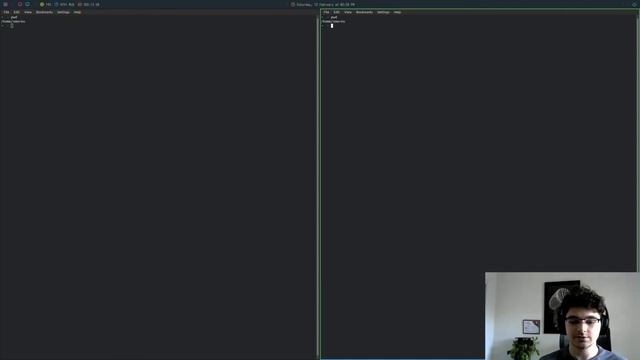Viewport: 640px width, 360px height.
Task: Click the webcam video overlay
Action: pos(562,316)
